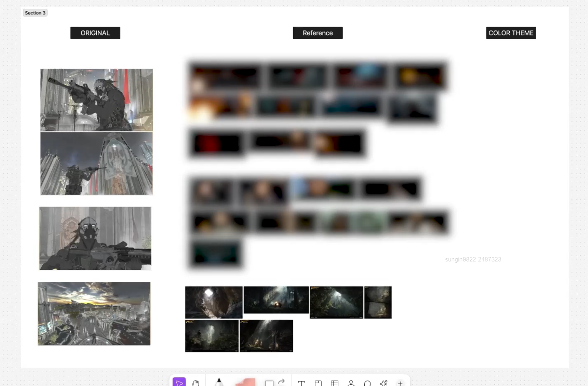This screenshot has width=588, height=386.
Task: Select bottom-right light shaft ruins reference image
Action: [x=266, y=336]
